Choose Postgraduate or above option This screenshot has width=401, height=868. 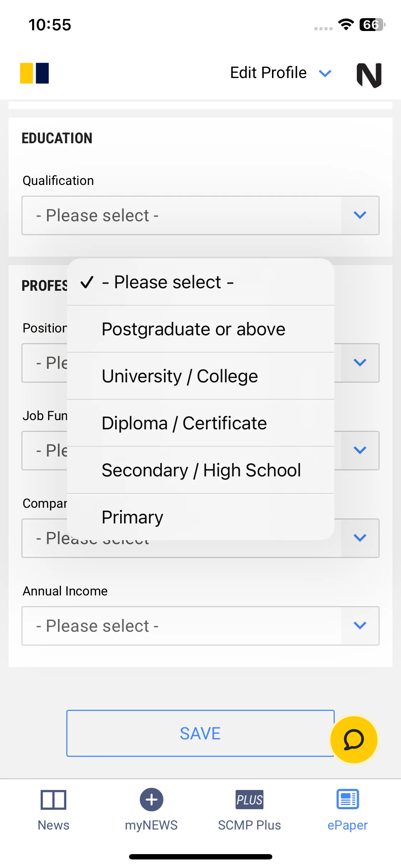pos(200,329)
